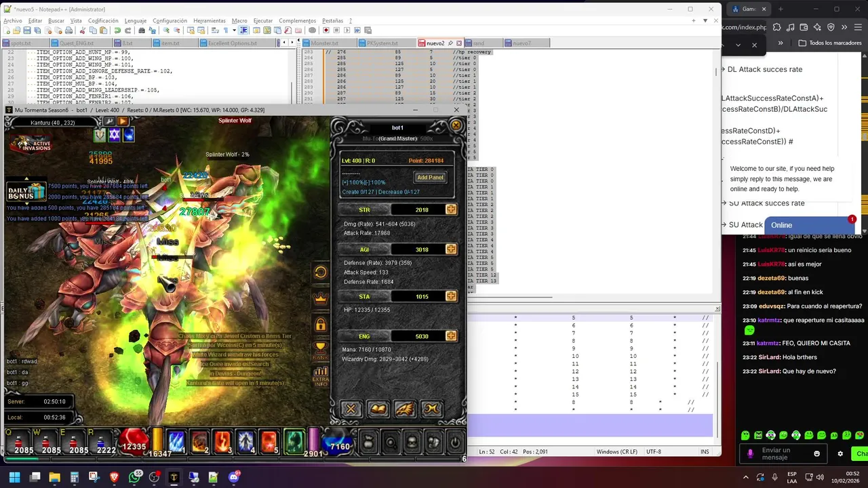Select skill slot 5 red skill
The height and width of the screenshot is (488, 868).
tap(269, 441)
